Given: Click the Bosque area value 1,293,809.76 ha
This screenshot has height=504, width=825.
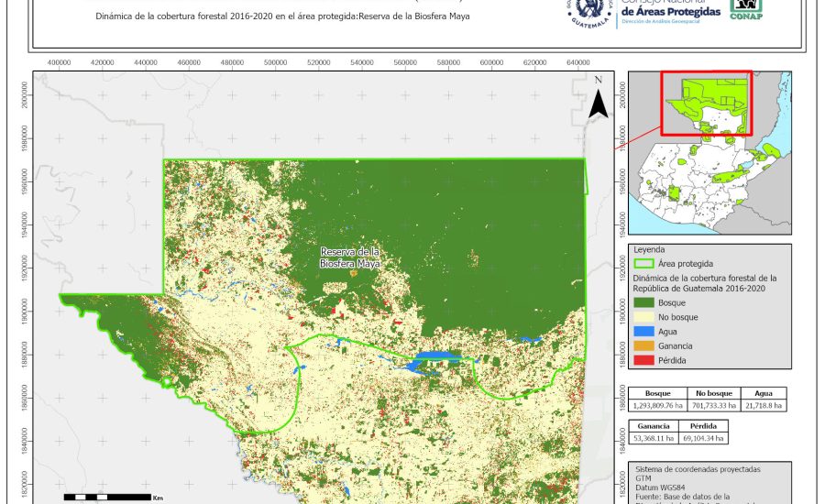Looking at the screenshot, I should [x=657, y=404].
